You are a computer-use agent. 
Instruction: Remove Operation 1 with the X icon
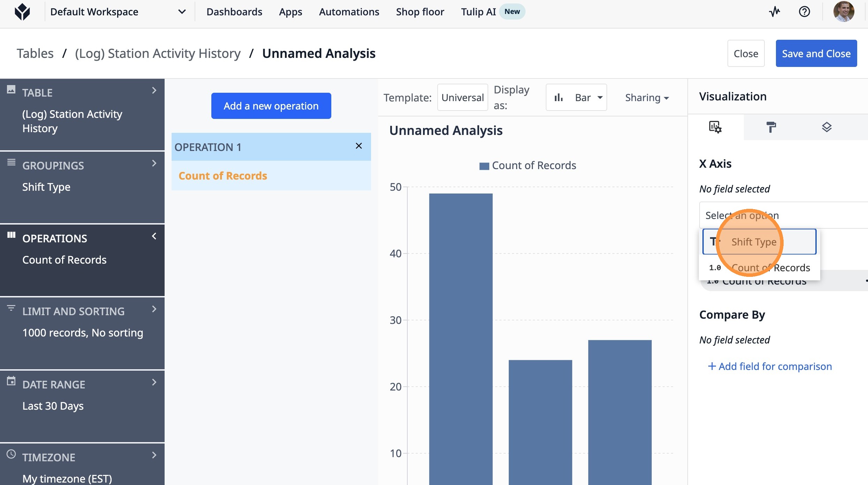358,146
